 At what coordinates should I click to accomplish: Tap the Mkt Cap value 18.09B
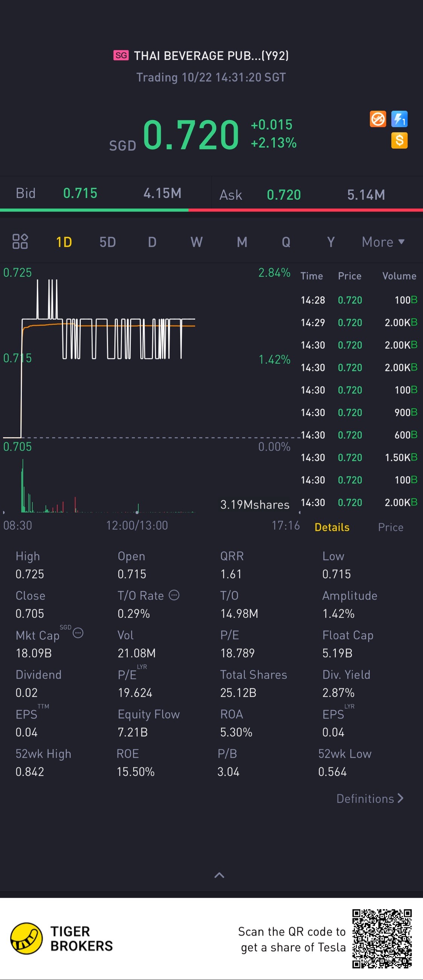coord(33,653)
